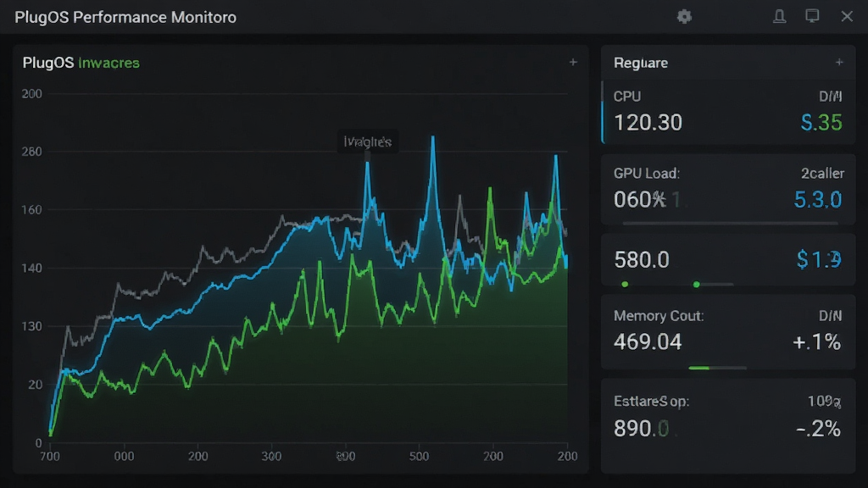Open settings via the gear icon
This screenshot has width=868, height=488.
pyautogui.click(x=684, y=17)
